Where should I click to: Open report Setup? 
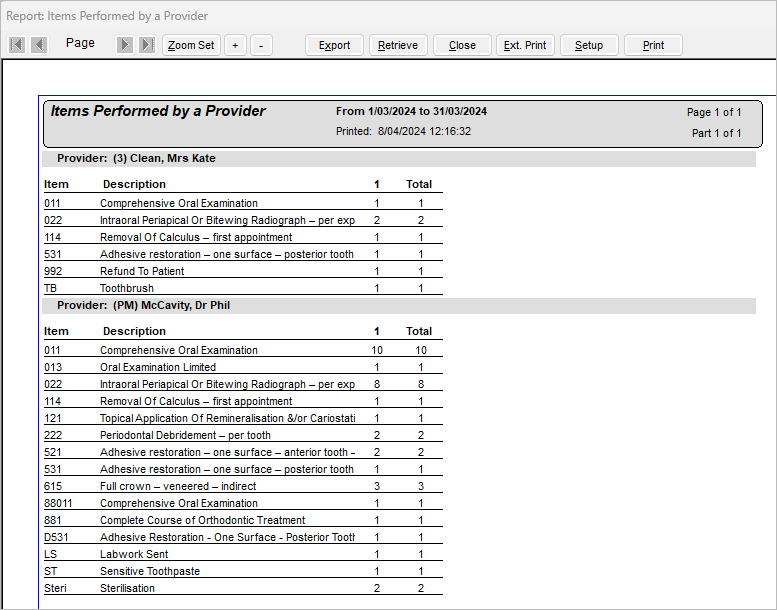[x=589, y=45]
